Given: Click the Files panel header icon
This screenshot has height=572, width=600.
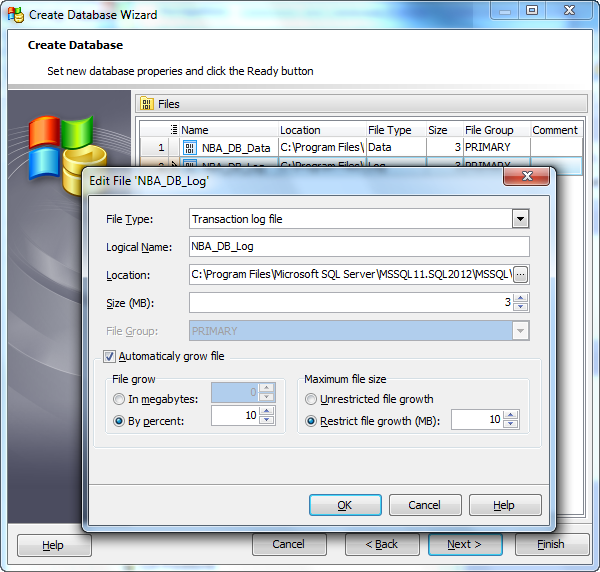Looking at the screenshot, I should click(x=146, y=104).
